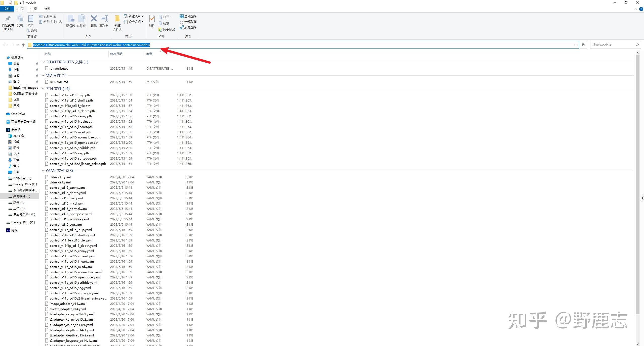Open address bar history dropdown arrow
This screenshot has height=346, width=644.
point(575,45)
